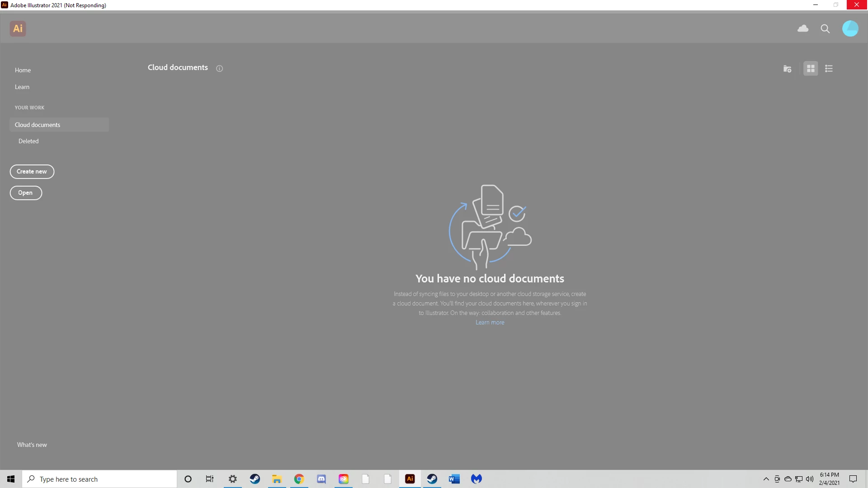Click the Windows taskbar search field
This screenshot has width=868, height=488.
pos(99,479)
